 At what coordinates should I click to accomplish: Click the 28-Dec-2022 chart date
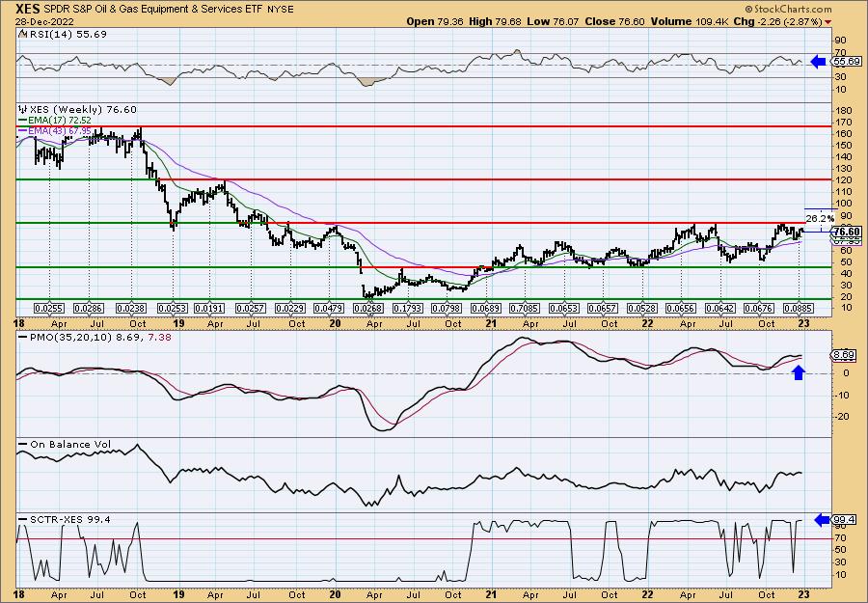[x=44, y=21]
